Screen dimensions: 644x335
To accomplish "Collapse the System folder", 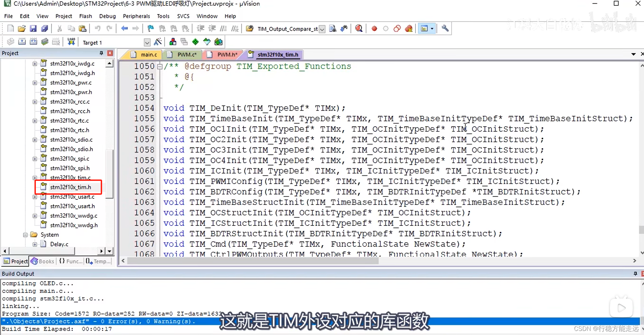I will click(25, 235).
